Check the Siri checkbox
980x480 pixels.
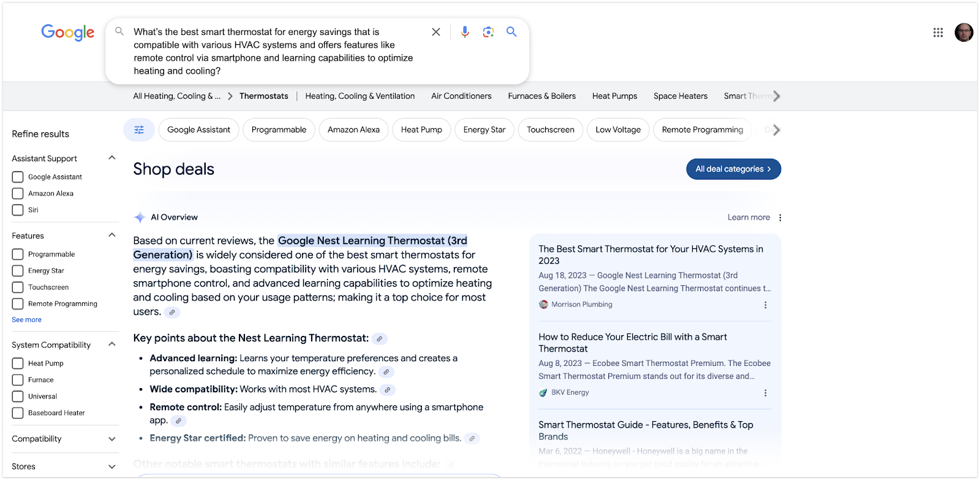pyautogui.click(x=18, y=210)
